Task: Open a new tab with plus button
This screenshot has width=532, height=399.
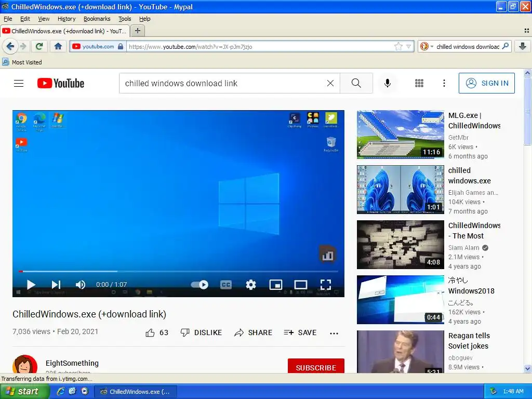Action: point(137,31)
